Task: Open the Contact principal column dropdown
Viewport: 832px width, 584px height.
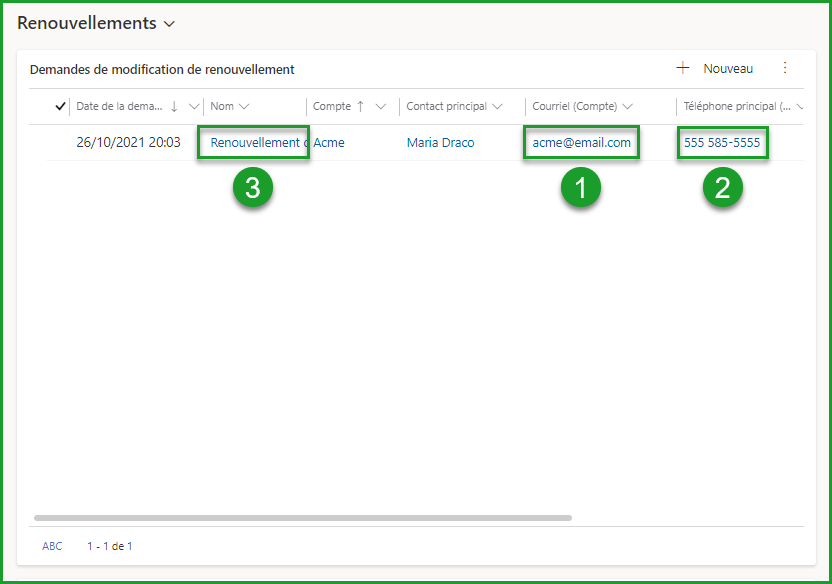Action: (497, 106)
